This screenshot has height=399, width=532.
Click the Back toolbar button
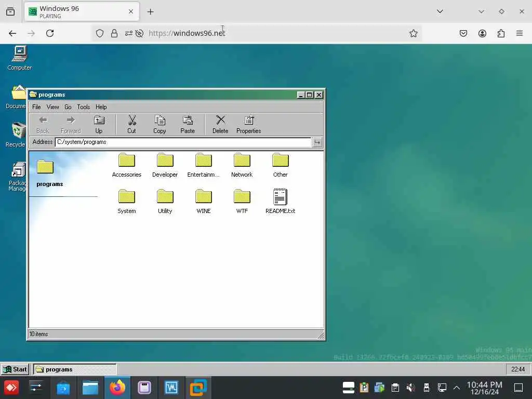pos(43,125)
